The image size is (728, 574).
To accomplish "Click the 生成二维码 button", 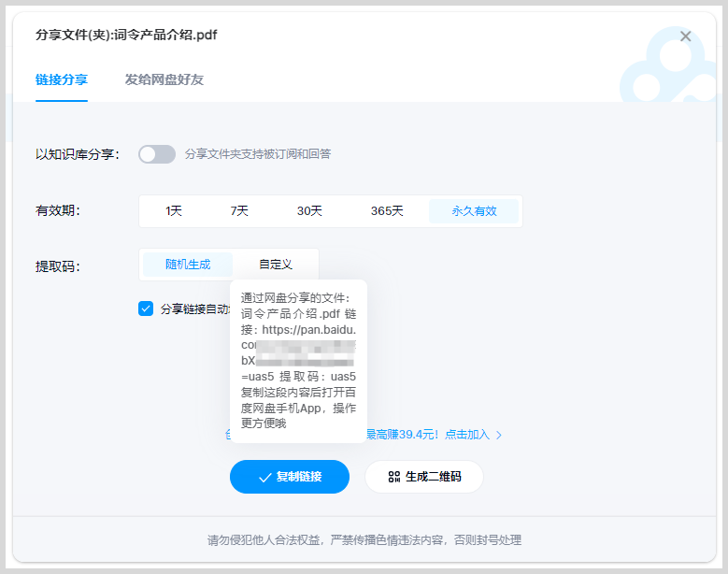I will (x=424, y=477).
